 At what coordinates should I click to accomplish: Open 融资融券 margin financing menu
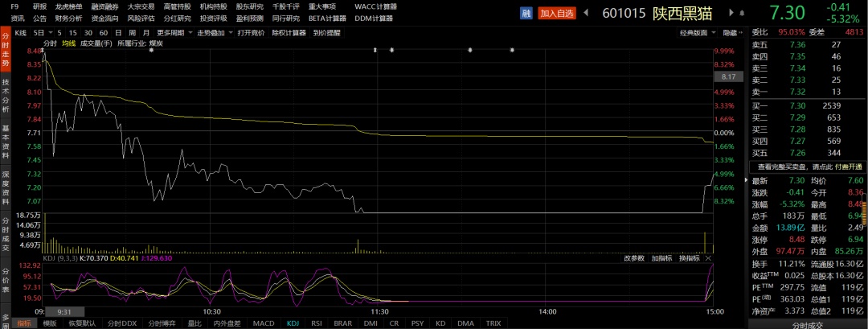[x=104, y=7]
